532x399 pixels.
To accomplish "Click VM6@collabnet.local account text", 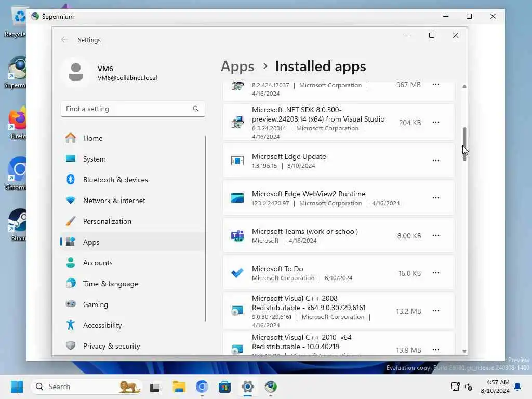I will click(127, 78).
